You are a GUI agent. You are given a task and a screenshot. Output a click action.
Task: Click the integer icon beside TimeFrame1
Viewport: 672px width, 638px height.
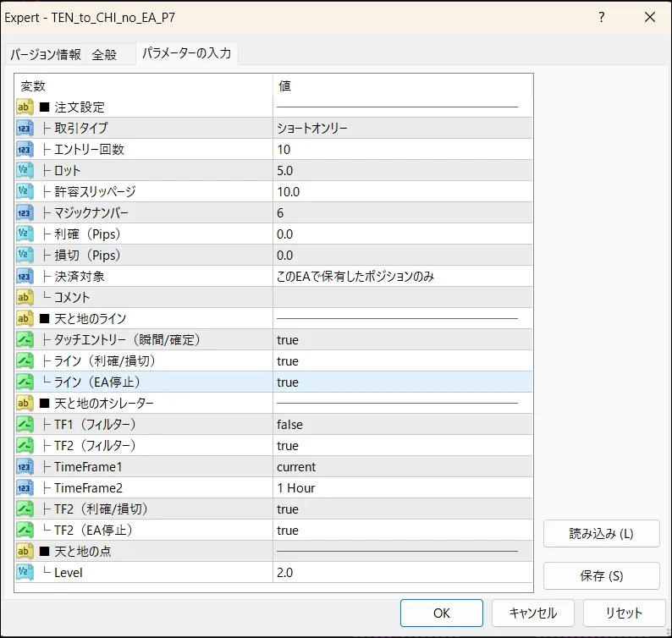tap(25, 466)
